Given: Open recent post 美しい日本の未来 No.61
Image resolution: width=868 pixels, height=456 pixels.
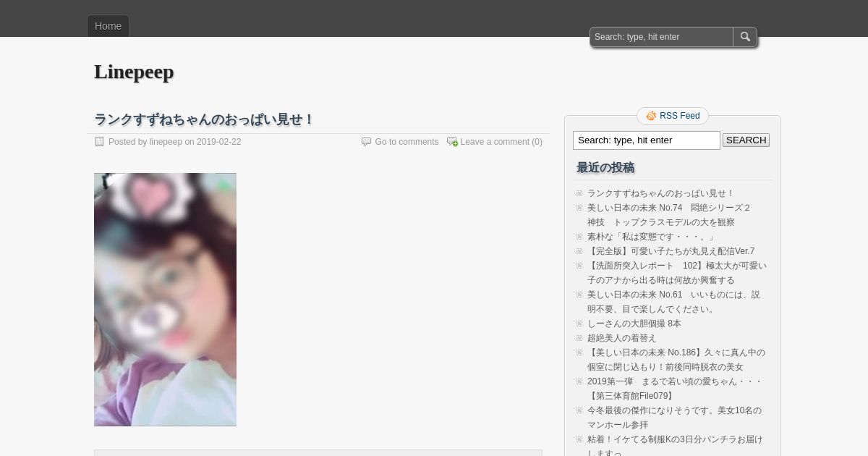Looking at the screenshot, I should [x=673, y=302].
